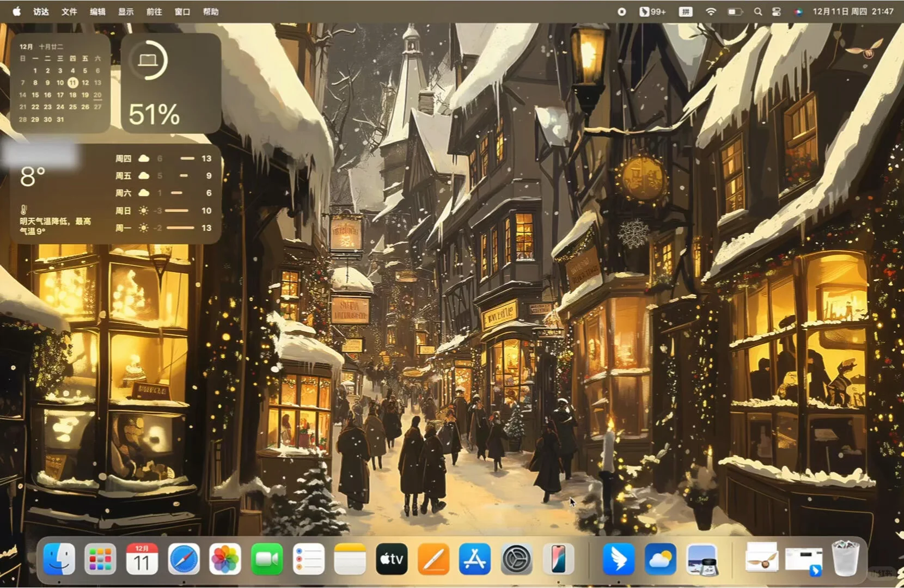The width and height of the screenshot is (904, 588).
Task: Select day 25 in the calendar widget
Action: 72,107
